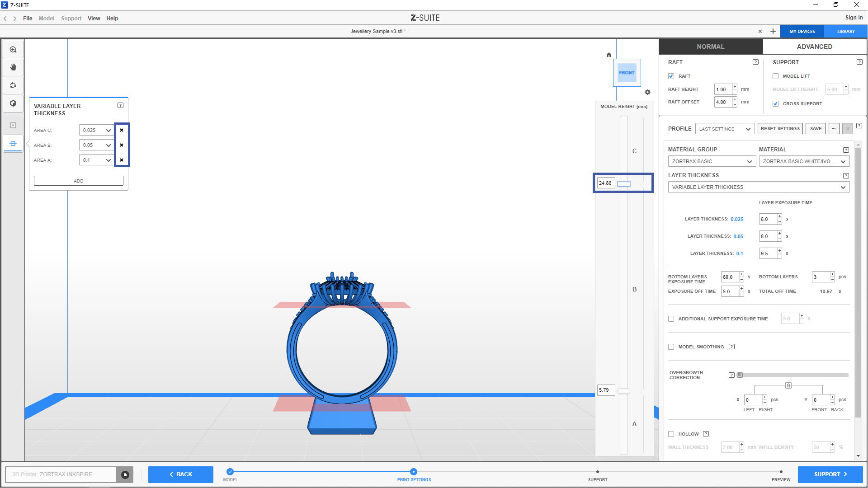Open help for Raft section

[755, 62]
